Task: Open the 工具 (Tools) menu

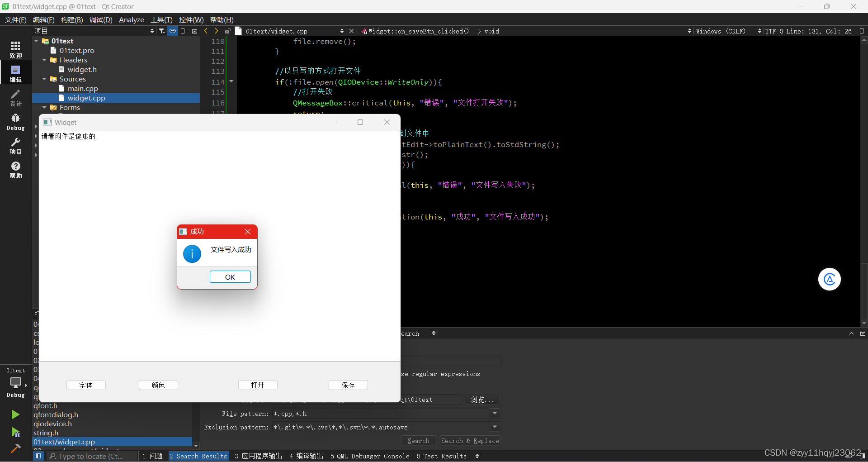Action: [161, 19]
